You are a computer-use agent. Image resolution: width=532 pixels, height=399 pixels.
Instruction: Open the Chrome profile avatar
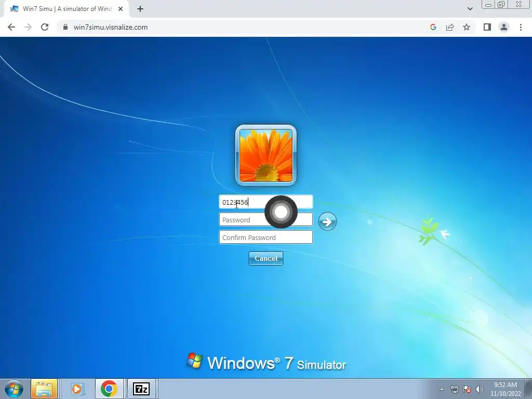click(504, 27)
